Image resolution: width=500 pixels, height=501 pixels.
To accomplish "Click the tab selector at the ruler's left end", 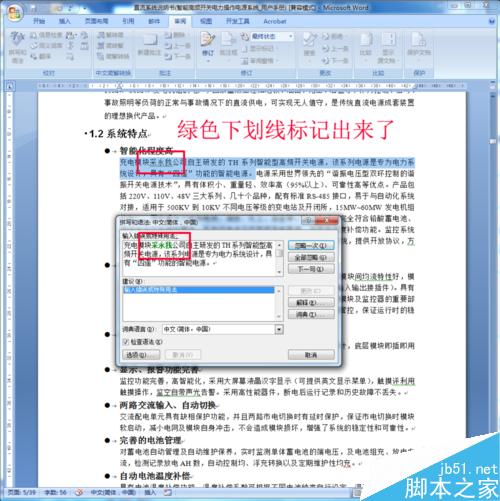I will tap(10, 86).
